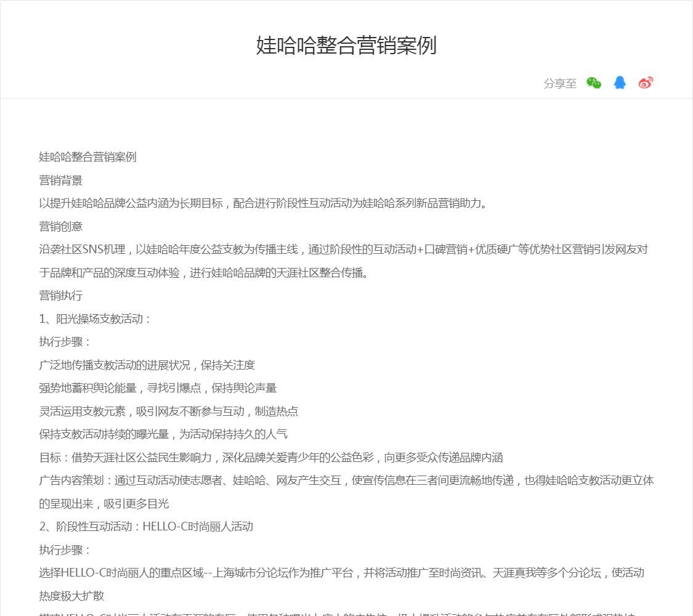Screen dimensions: 693x616
Task: Share the article to QQ
Action: click(620, 83)
